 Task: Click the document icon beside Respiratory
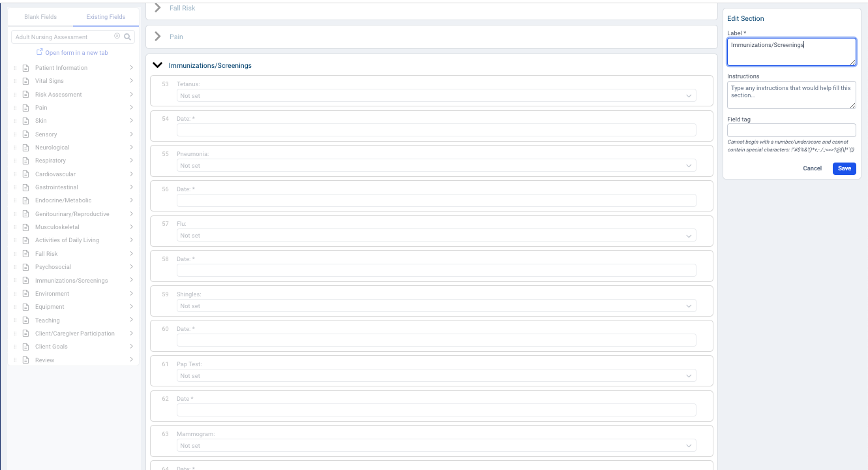coord(26,161)
